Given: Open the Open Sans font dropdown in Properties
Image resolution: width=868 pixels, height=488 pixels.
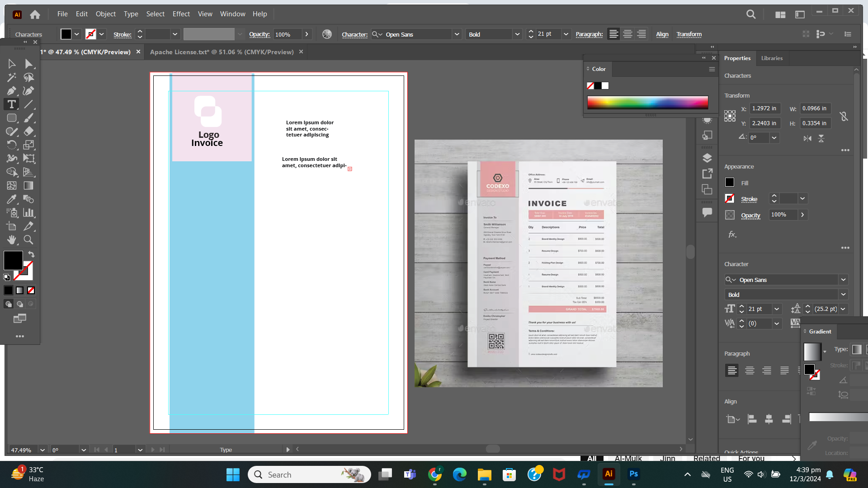Looking at the screenshot, I should coord(843,280).
